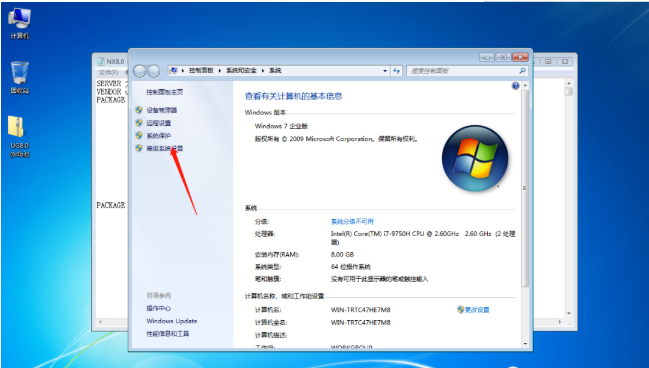649x368 pixels.
Task: Open address bar history dropdown arrow
Action: (385, 71)
